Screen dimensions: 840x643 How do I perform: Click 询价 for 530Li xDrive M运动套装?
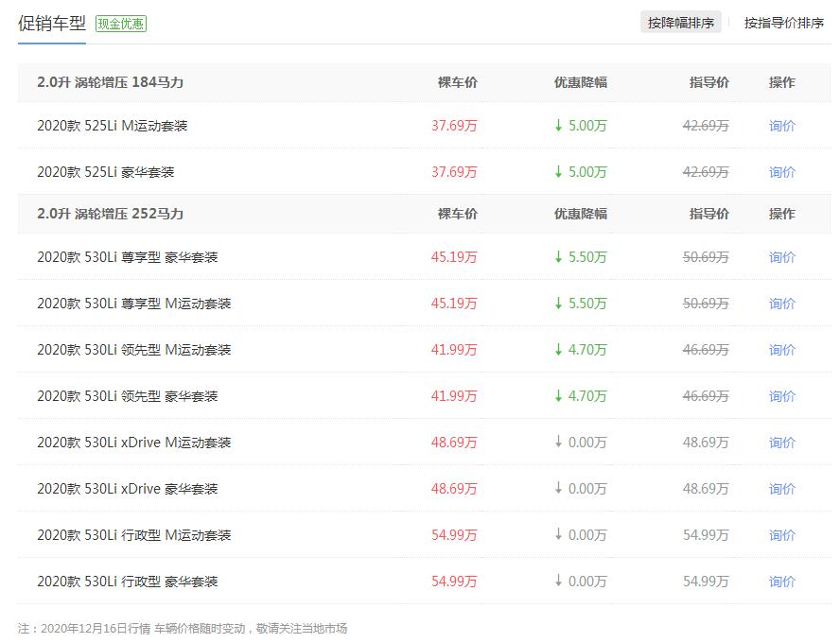781,443
